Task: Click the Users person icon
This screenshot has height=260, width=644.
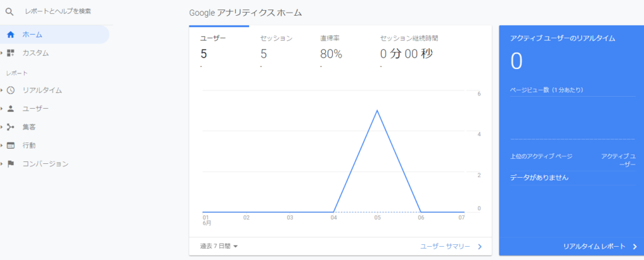Action: point(11,109)
